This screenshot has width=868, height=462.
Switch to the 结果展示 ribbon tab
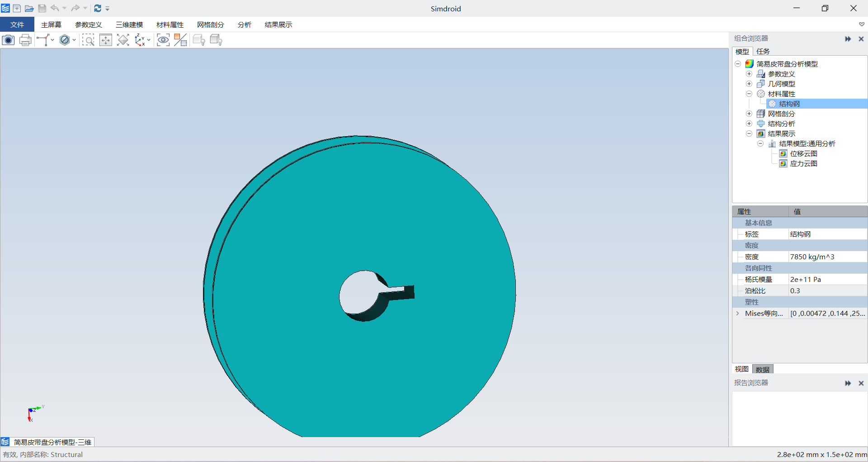click(278, 24)
